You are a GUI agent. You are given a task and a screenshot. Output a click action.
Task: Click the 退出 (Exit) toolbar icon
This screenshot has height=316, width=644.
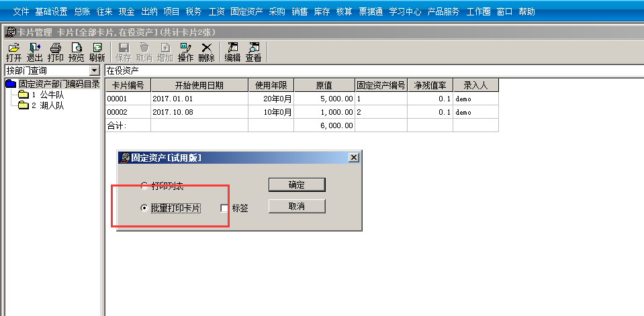34,52
